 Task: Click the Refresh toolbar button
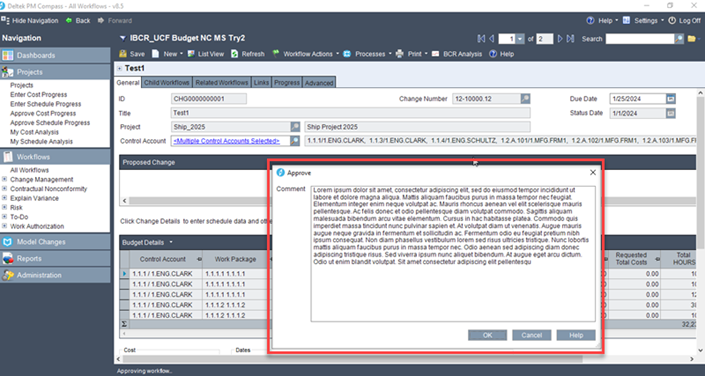(248, 54)
